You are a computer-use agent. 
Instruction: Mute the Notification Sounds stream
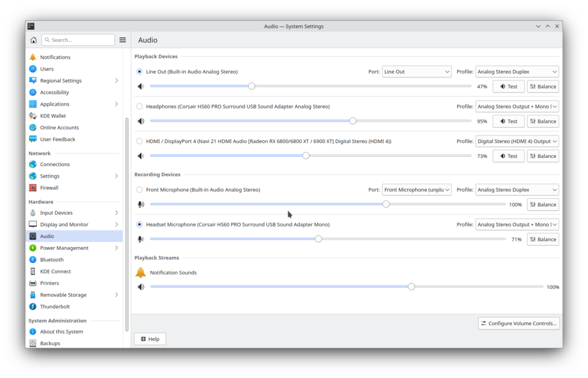point(141,287)
